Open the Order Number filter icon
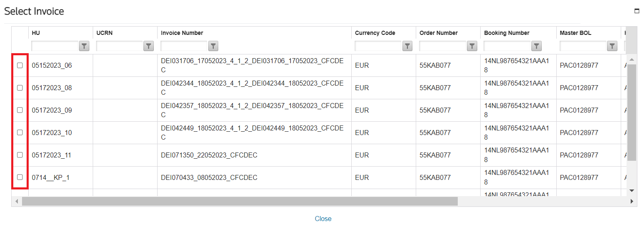Screen dimensions: 644x231 pyautogui.click(x=472, y=46)
